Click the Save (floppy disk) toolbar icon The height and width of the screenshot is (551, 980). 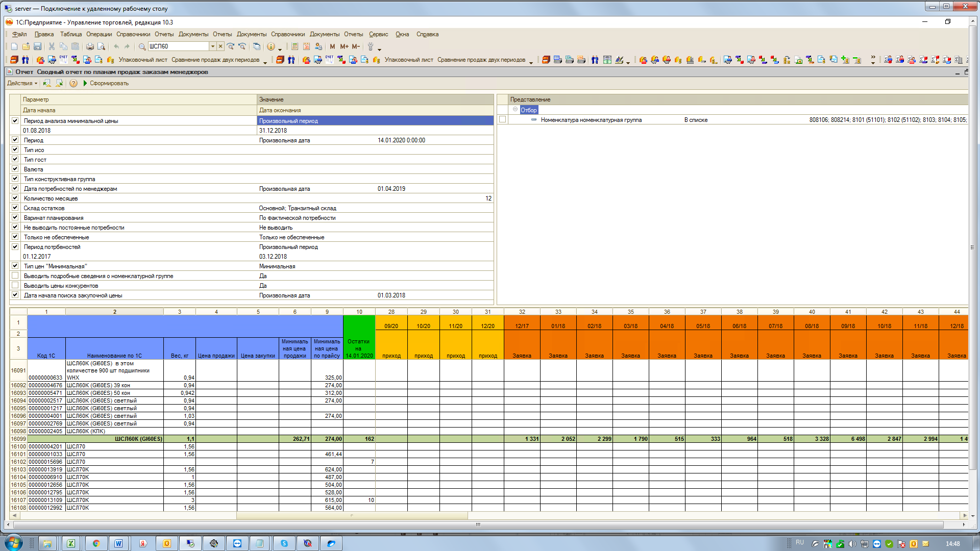click(37, 46)
